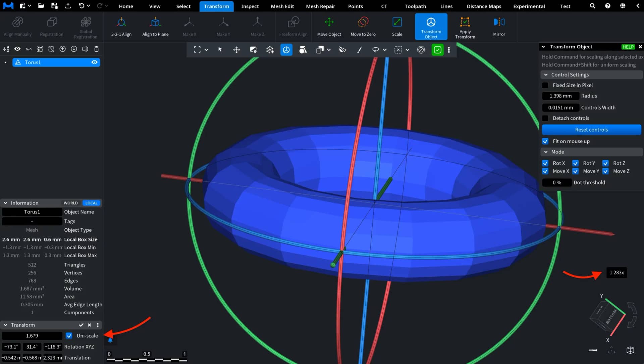Open the Apply Transform tool
Screen dimensions: 644x364
465,27
